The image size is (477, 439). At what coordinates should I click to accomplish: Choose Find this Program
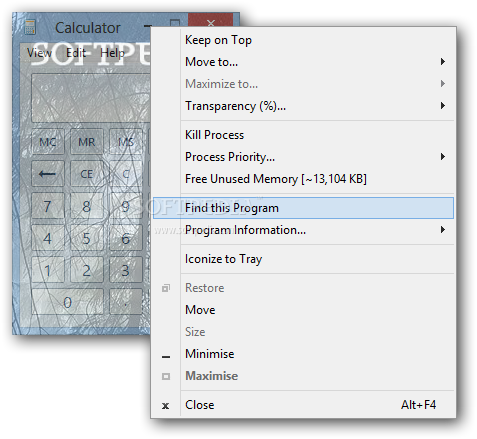[303, 208]
